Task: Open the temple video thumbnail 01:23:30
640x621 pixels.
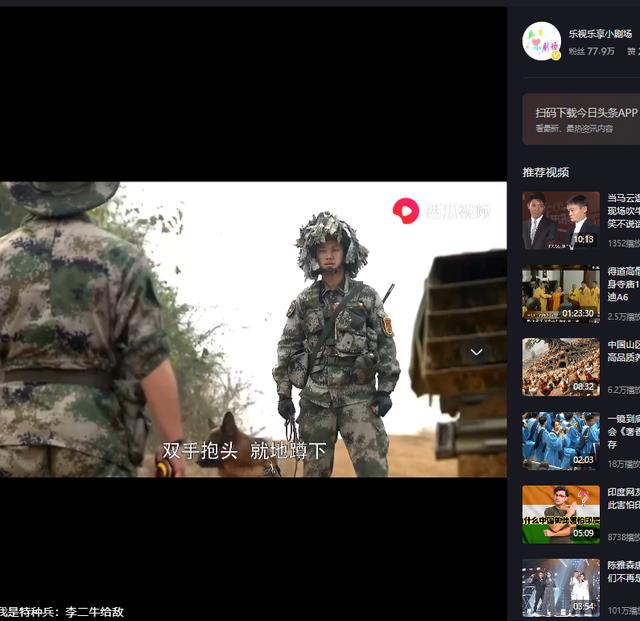Action: click(561, 294)
